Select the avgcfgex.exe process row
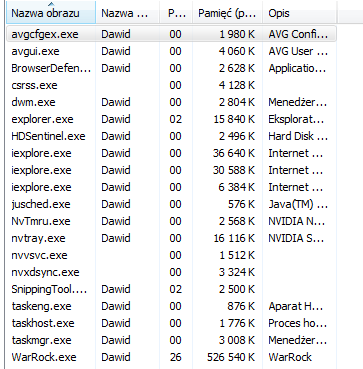This screenshot has height=369, width=363. 171,34
